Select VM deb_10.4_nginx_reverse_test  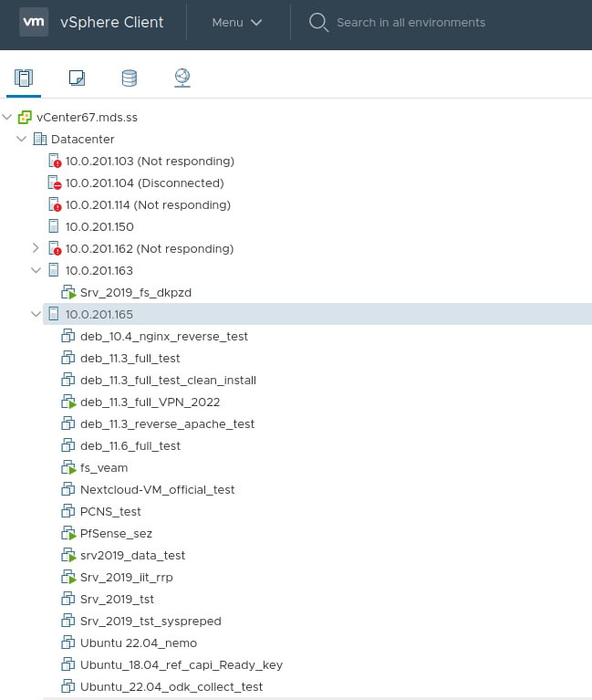pyautogui.click(x=164, y=336)
